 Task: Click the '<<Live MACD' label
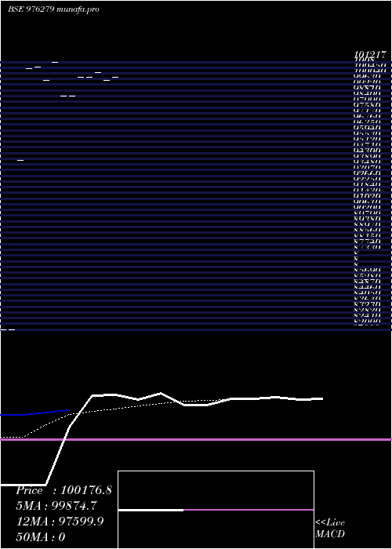coord(330,528)
